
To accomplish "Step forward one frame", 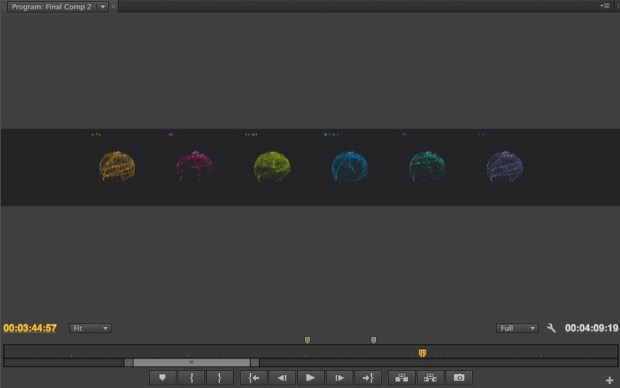I will pyautogui.click(x=339, y=378).
